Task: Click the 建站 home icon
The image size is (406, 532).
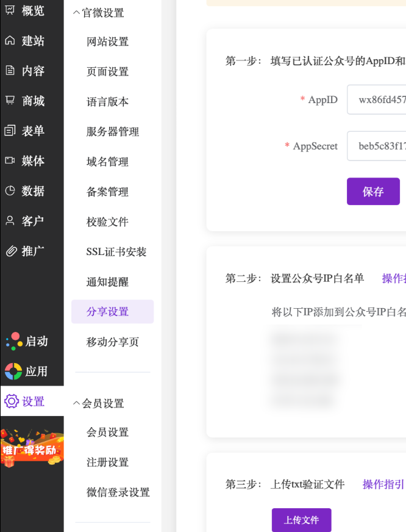Action: [10, 40]
